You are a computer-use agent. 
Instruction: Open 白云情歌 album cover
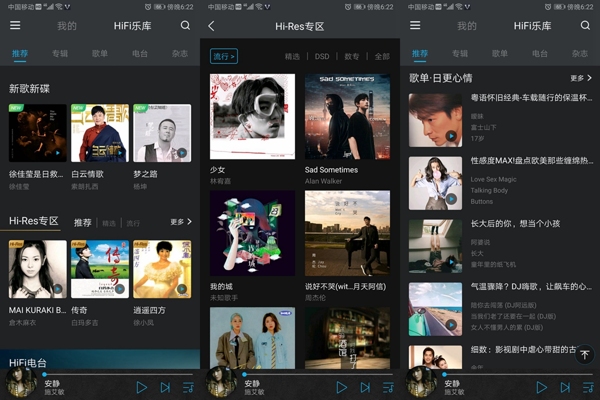click(100, 133)
